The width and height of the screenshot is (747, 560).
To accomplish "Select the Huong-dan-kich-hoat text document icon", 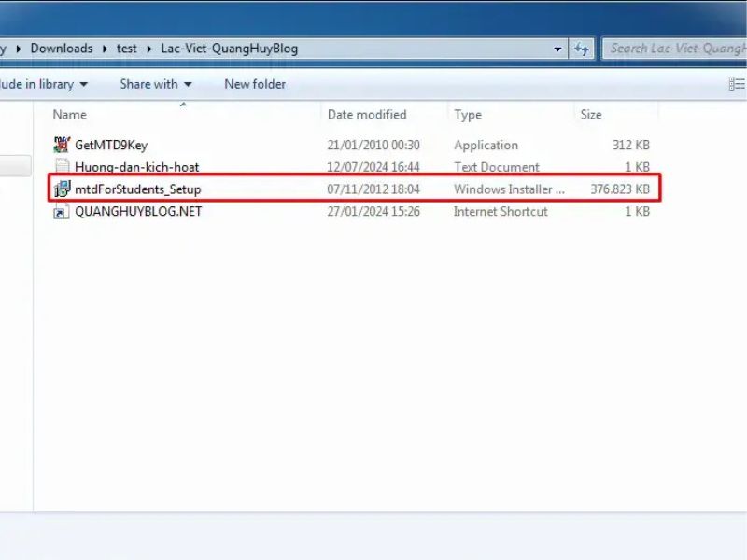I will (62, 167).
